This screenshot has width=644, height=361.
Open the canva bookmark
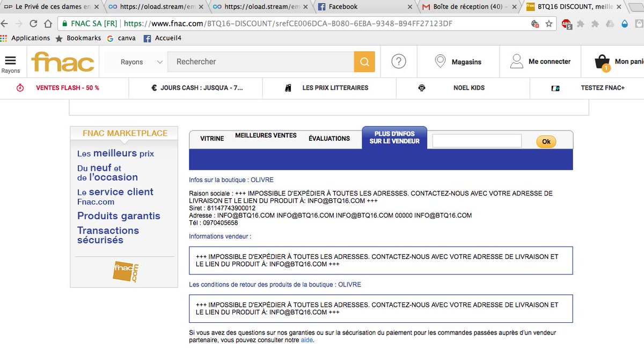122,38
